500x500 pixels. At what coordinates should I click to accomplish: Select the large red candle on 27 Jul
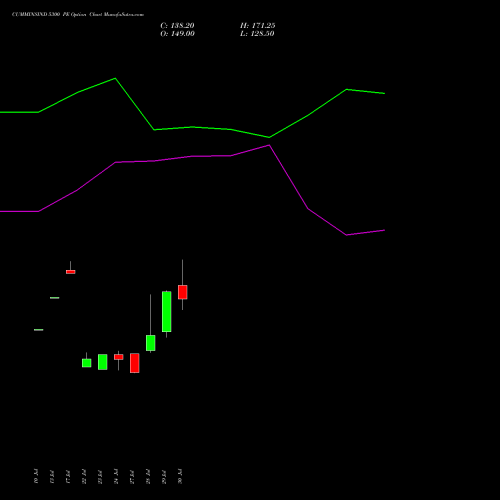(135, 363)
